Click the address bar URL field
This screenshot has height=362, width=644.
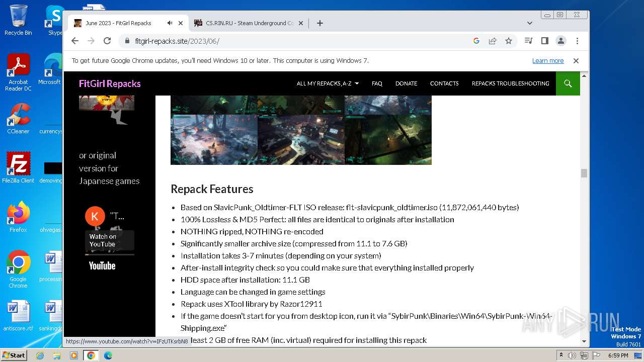[297, 41]
